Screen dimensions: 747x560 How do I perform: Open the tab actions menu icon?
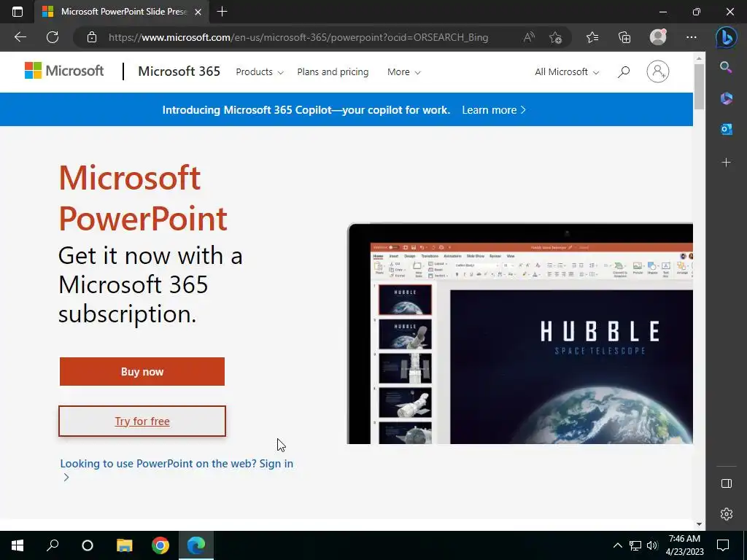pos(18,12)
